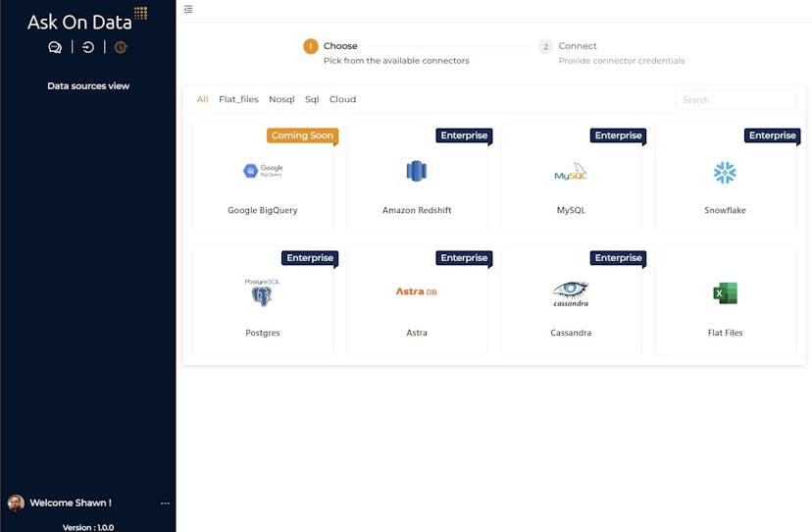The width and height of the screenshot is (812, 532).
Task: Switch to the Nosql tab
Action: tap(281, 99)
